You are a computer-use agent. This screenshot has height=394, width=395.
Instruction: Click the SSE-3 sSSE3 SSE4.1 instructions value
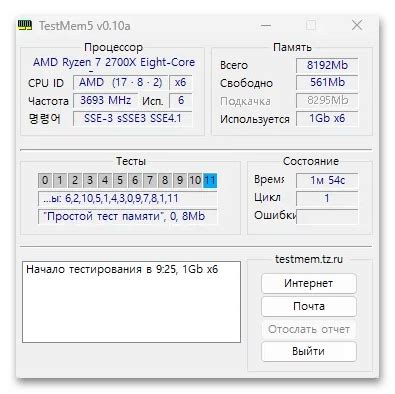pyautogui.click(x=133, y=118)
